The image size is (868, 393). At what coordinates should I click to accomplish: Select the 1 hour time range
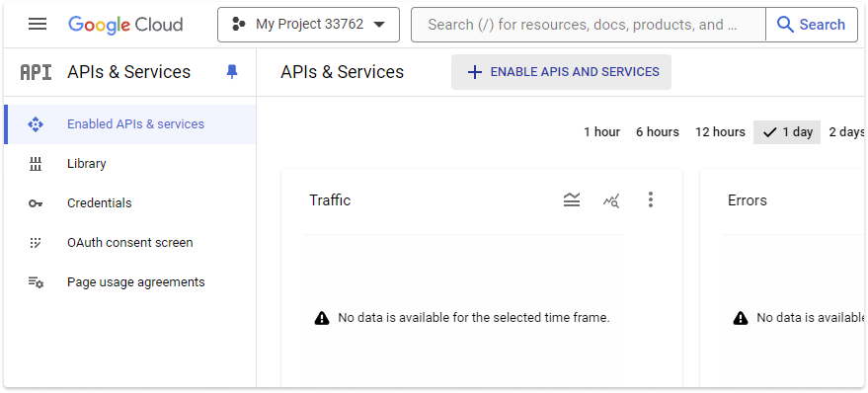pyautogui.click(x=601, y=132)
